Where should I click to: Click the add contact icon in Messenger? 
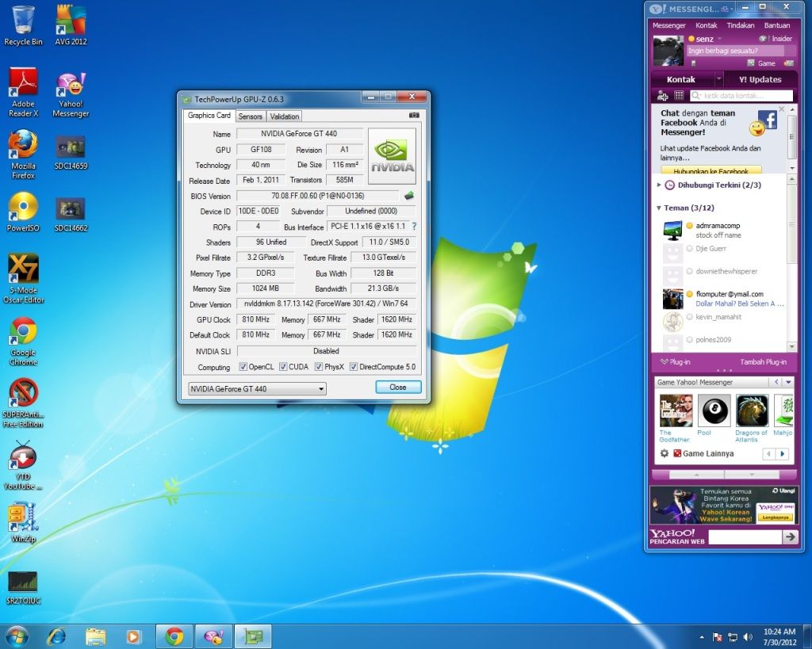coord(662,96)
